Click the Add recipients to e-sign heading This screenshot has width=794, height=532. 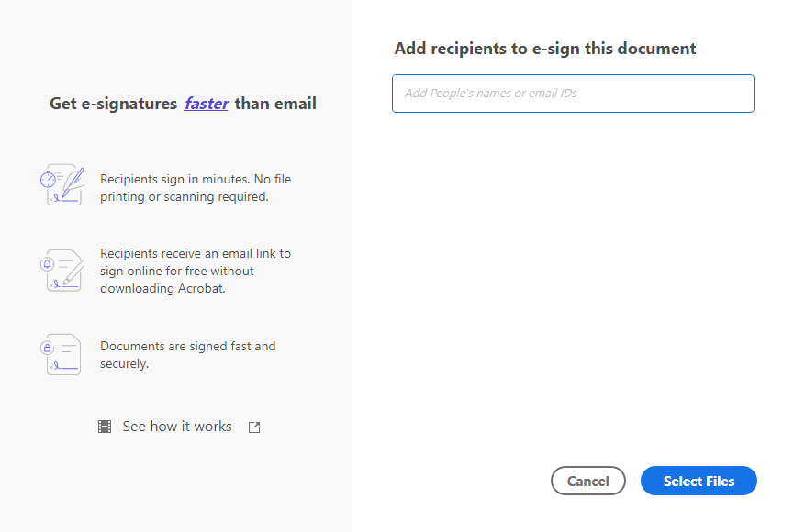tap(545, 49)
